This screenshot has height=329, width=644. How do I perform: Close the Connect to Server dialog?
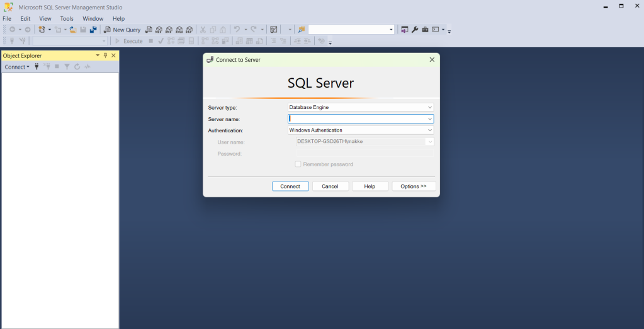click(x=432, y=60)
